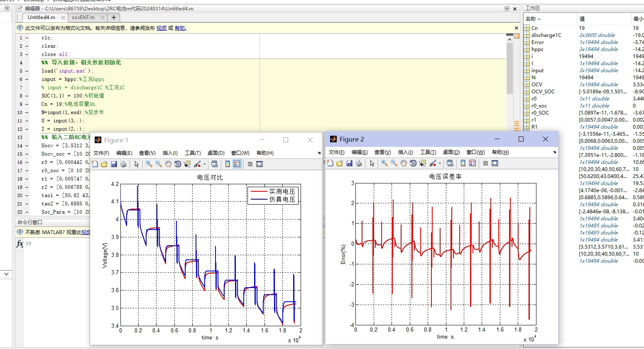Toggle Insert Colorbar in Figure 2 toolbar
This screenshot has width=644, height=349.
point(463,164)
